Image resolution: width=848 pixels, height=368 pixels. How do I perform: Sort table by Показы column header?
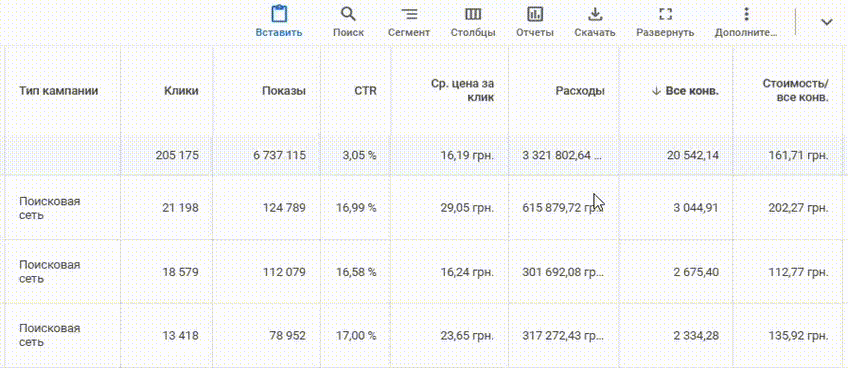point(284,91)
